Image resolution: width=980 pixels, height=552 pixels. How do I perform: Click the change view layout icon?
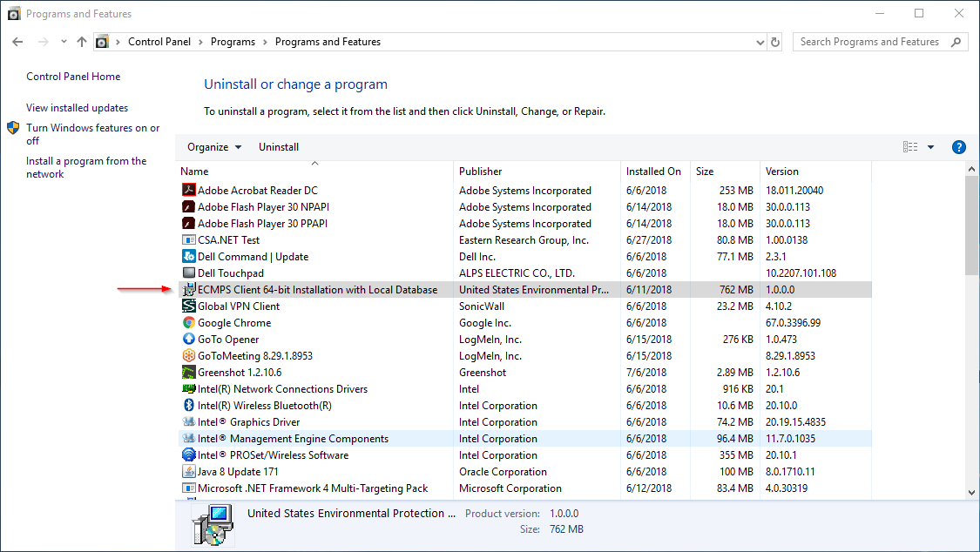[x=910, y=147]
